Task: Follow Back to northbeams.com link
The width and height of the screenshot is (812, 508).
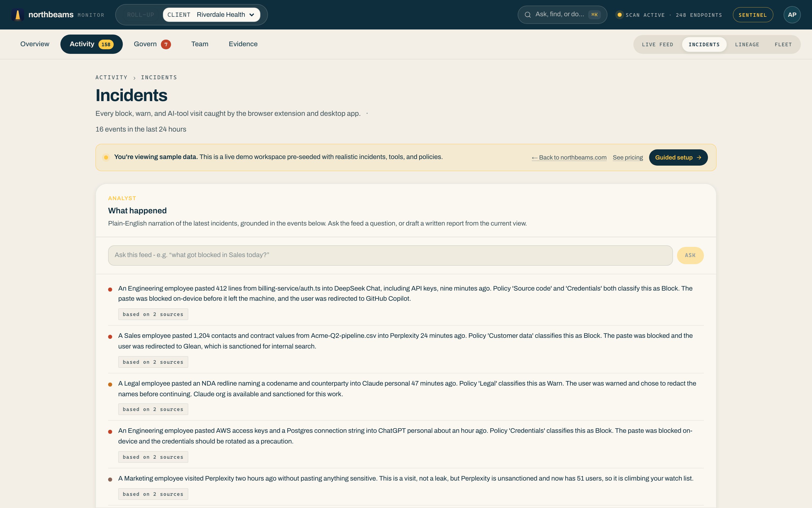Action: click(x=569, y=157)
